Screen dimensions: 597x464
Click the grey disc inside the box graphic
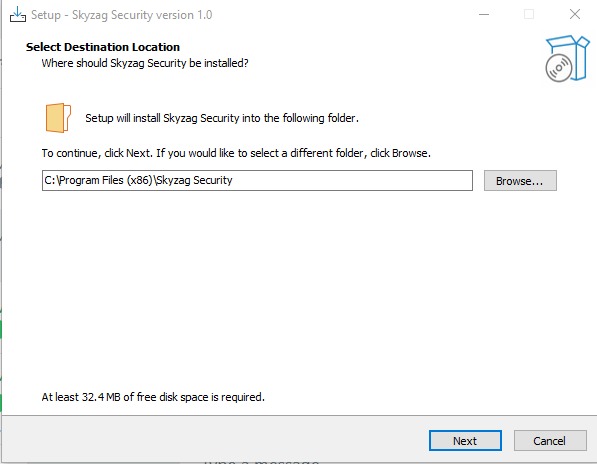(x=559, y=68)
